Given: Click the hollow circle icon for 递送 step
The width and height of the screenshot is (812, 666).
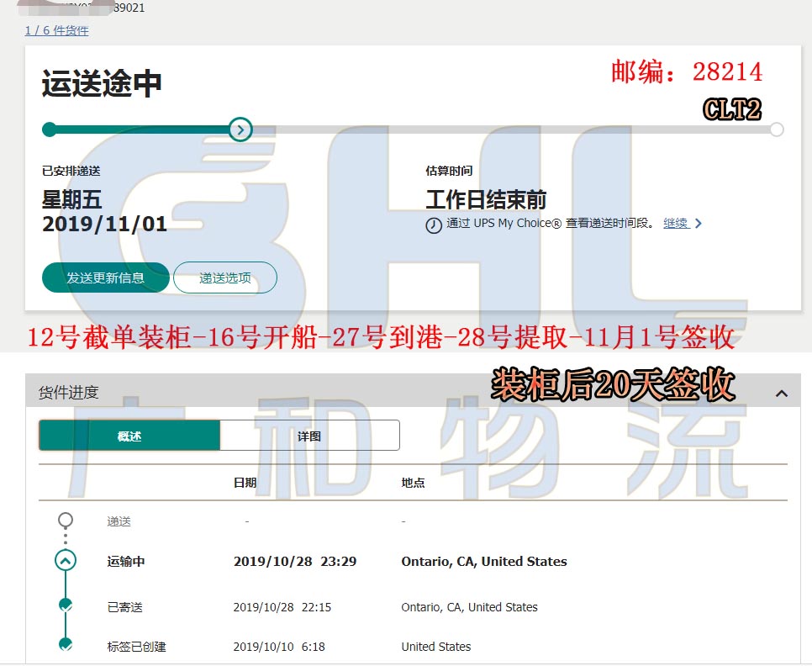Looking at the screenshot, I should pos(66,521).
